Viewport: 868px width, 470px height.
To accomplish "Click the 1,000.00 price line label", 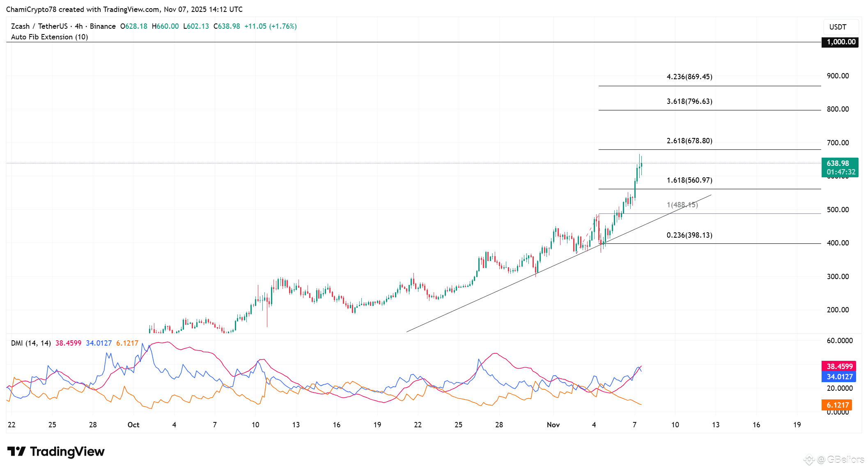I will [x=841, y=42].
